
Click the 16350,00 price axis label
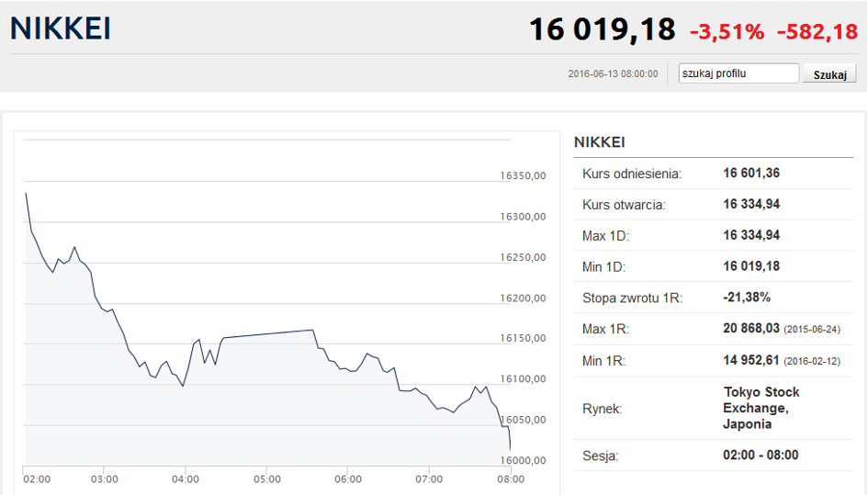click(524, 175)
